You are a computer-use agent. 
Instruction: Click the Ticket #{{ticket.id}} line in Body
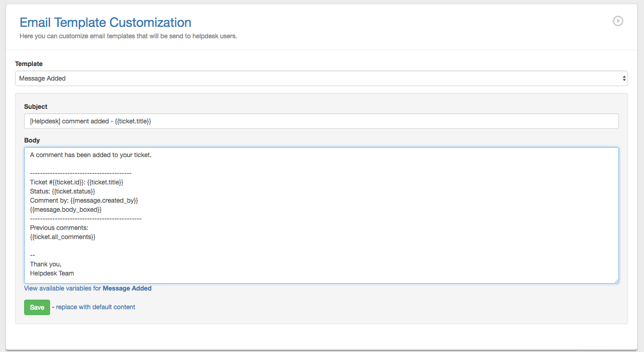tap(76, 182)
